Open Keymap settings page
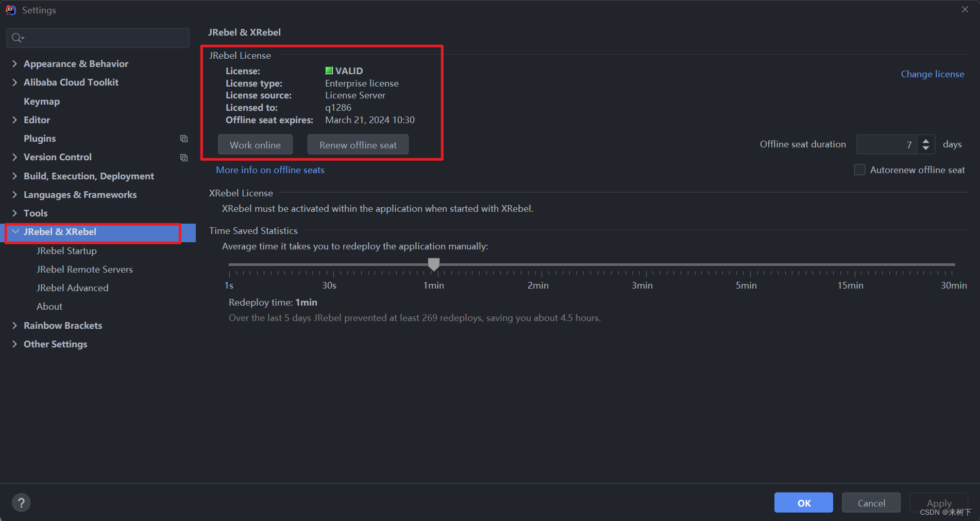 [42, 102]
